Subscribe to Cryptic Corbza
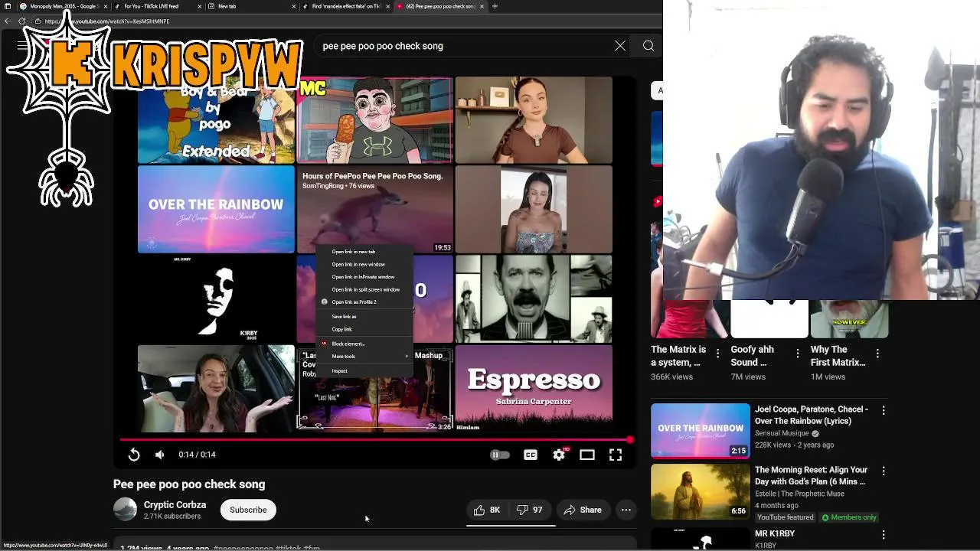 click(248, 510)
